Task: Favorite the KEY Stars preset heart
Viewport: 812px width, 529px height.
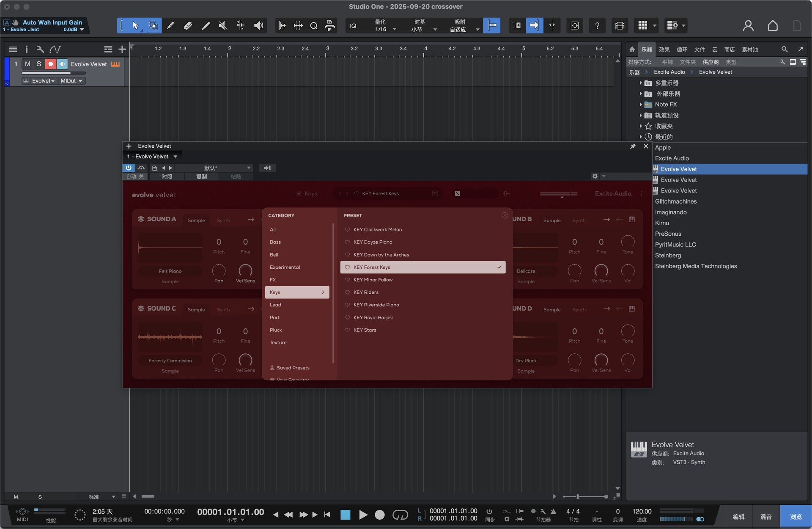Action: (x=347, y=330)
